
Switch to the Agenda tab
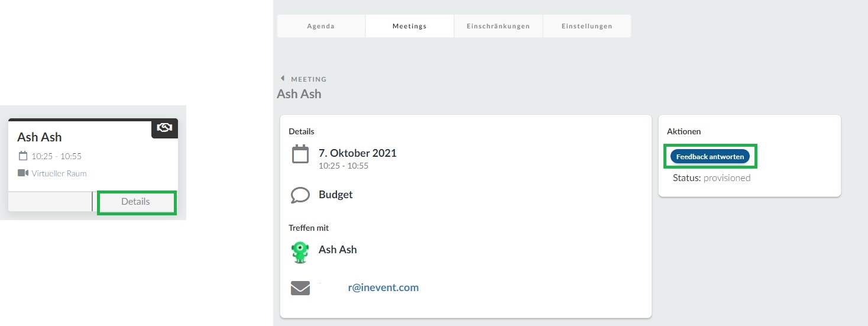coord(321,26)
